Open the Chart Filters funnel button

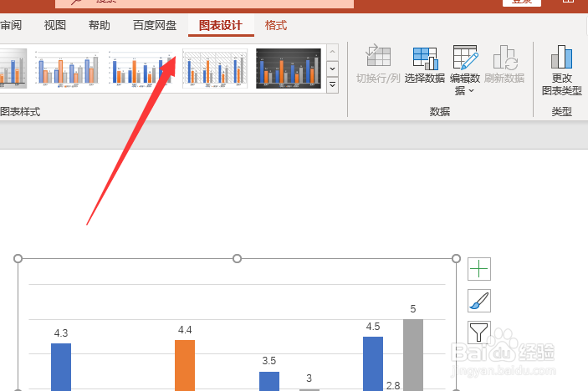[x=479, y=333]
